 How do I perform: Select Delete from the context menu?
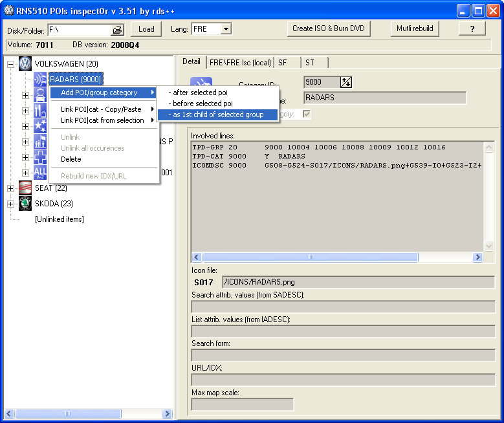pos(71,159)
